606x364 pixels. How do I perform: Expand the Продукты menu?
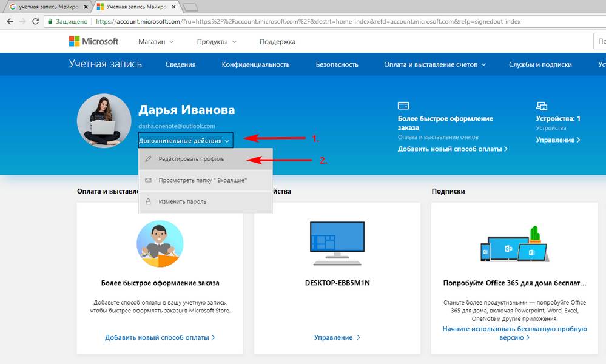(217, 42)
